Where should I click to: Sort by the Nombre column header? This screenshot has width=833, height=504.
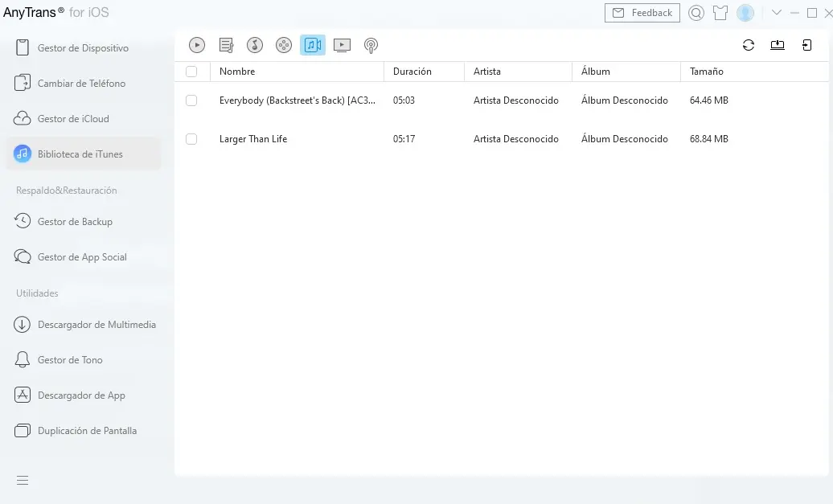pos(297,72)
